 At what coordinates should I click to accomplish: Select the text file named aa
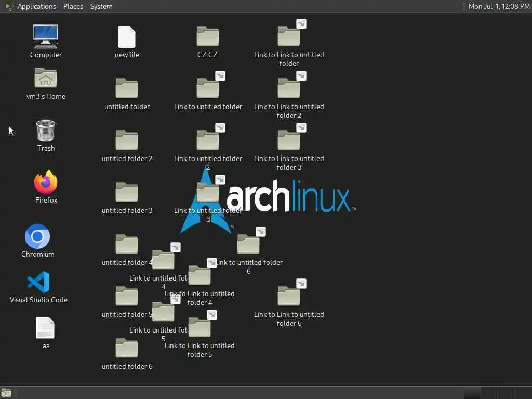[x=45, y=328]
